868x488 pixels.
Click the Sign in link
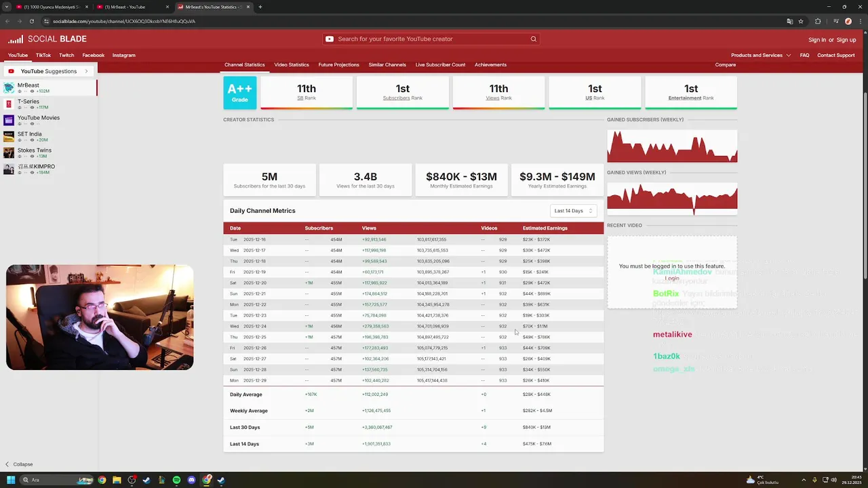click(x=817, y=39)
